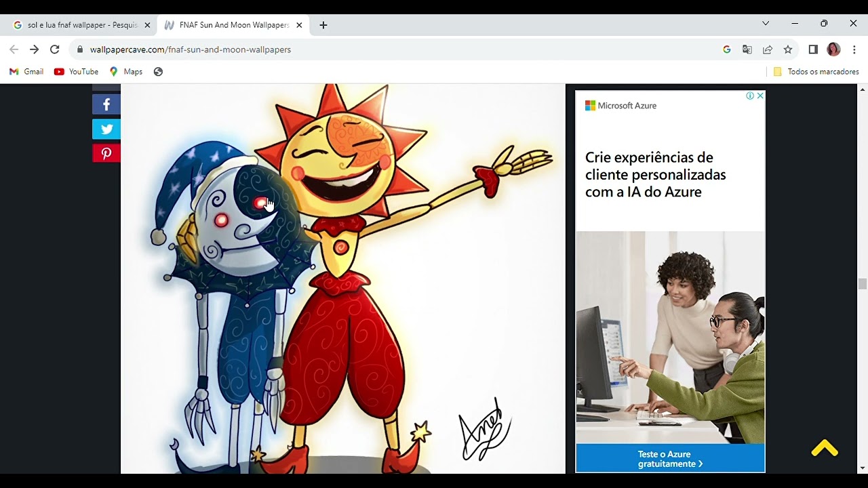This screenshot has height=488, width=868.
Task: Go back to the previous page
Action: [14, 49]
